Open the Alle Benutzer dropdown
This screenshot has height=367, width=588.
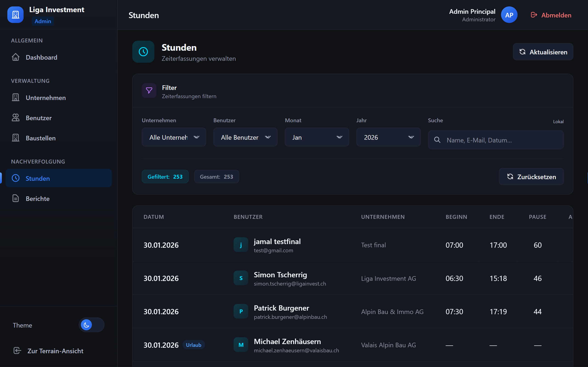point(245,137)
